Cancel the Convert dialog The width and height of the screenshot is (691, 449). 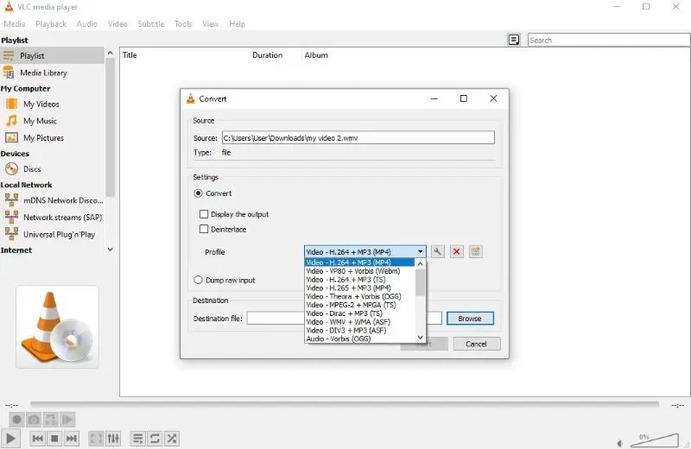pyautogui.click(x=476, y=344)
